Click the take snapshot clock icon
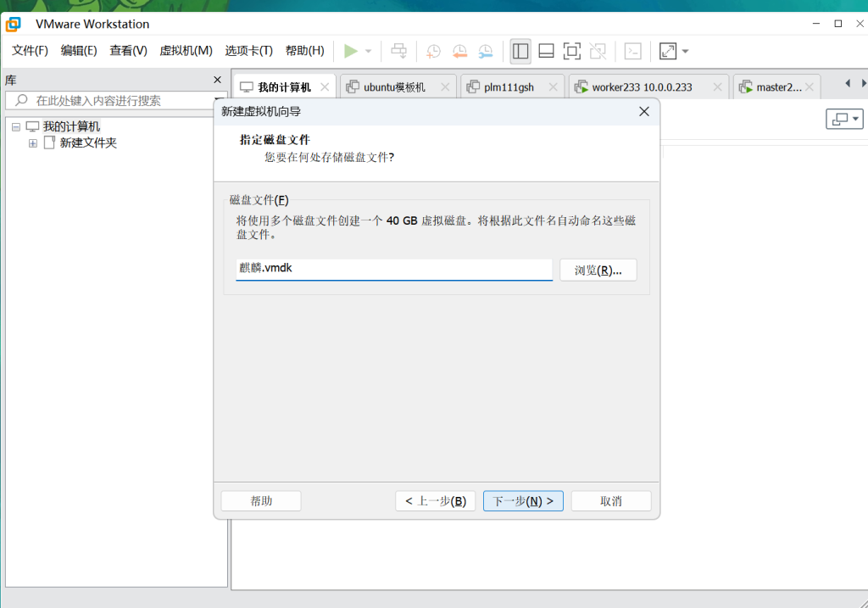The width and height of the screenshot is (868, 608). point(433,51)
